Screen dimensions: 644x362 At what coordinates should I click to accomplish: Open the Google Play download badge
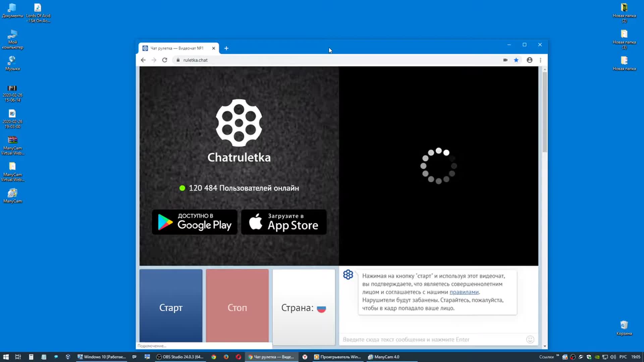tap(195, 222)
